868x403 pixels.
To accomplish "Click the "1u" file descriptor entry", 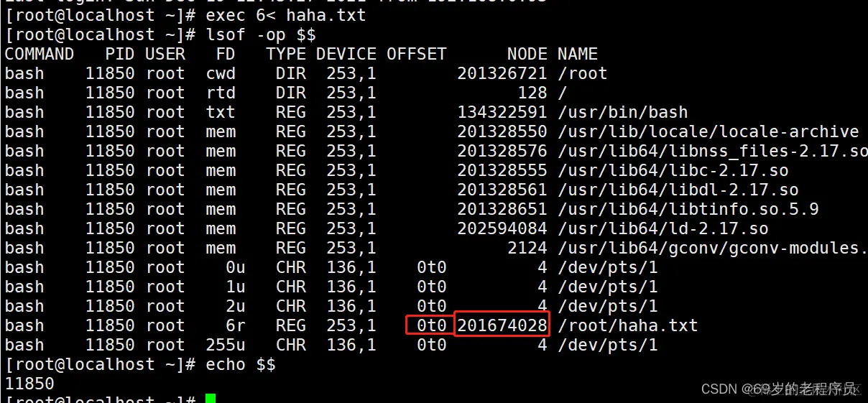I will (236, 287).
